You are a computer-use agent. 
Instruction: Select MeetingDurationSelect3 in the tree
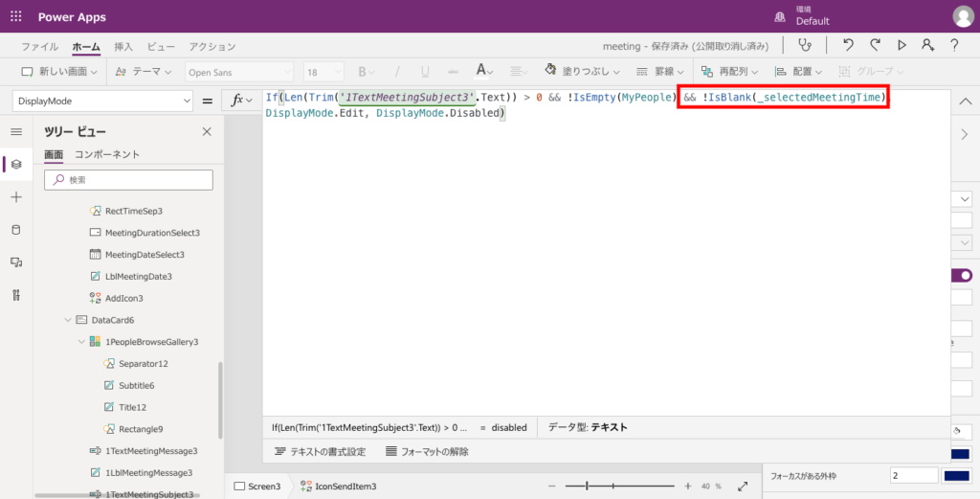[x=152, y=233]
